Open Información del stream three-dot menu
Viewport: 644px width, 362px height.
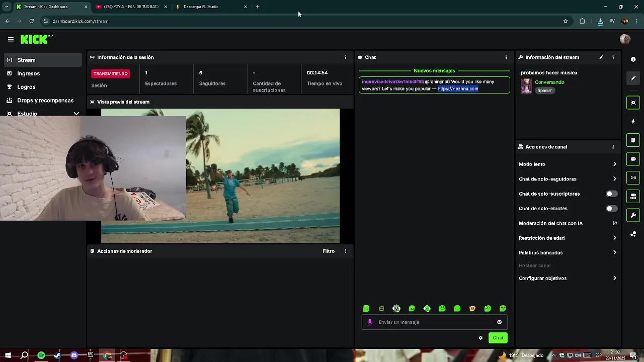click(x=613, y=57)
